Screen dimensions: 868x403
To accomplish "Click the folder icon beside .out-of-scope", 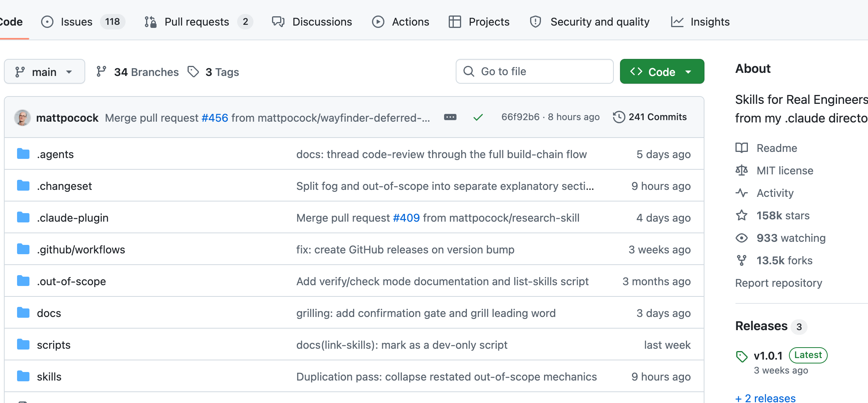I will [23, 281].
